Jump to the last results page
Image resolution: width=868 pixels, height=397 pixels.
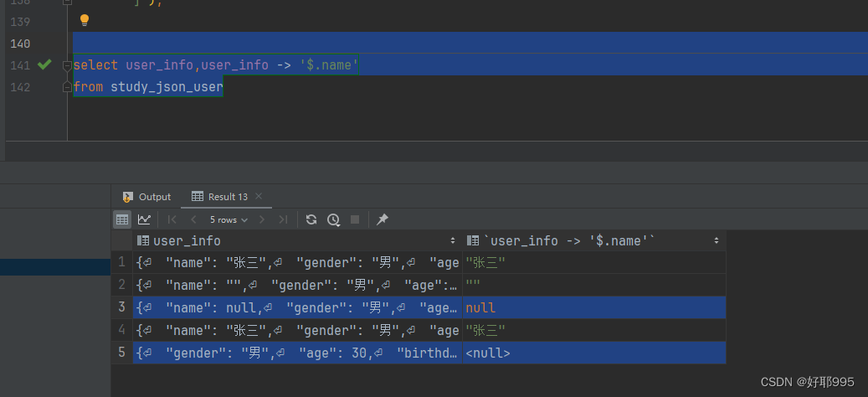(283, 219)
